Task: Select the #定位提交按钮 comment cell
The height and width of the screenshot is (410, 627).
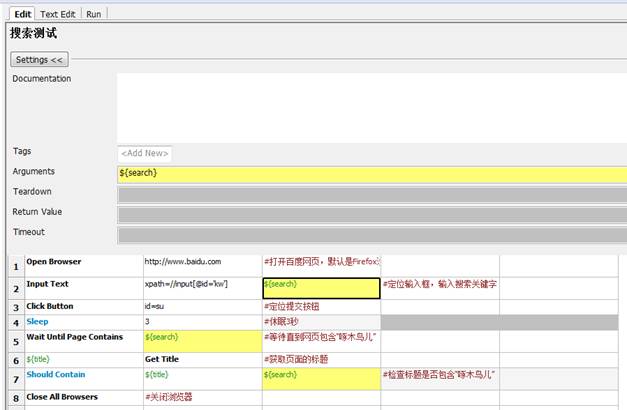Action: (x=321, y=307)
